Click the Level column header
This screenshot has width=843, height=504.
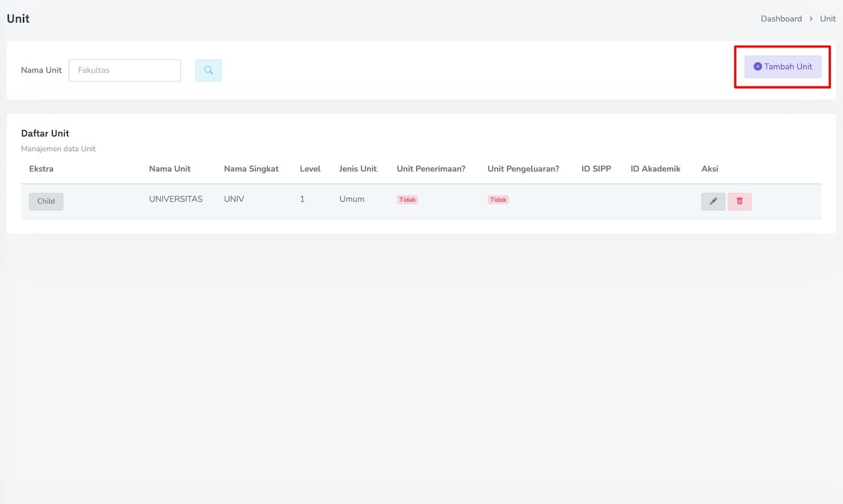[x=310, y=169]
